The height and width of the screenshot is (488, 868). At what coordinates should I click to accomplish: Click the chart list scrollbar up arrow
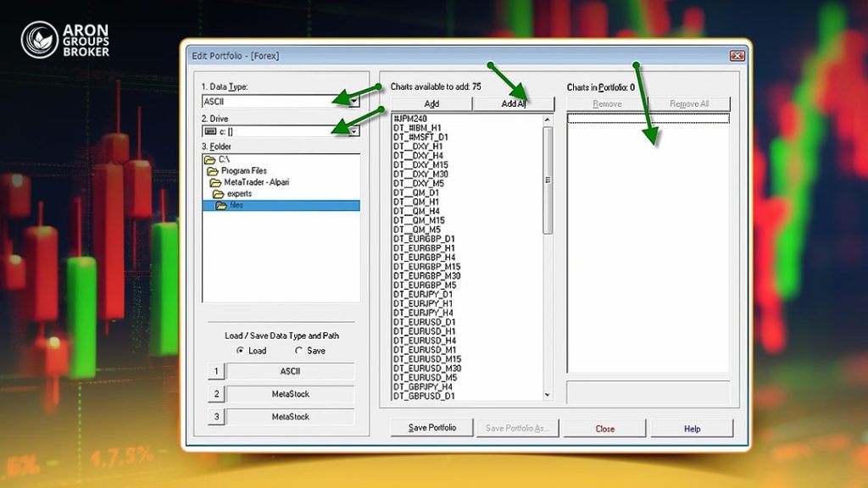(x=548, y=119)
